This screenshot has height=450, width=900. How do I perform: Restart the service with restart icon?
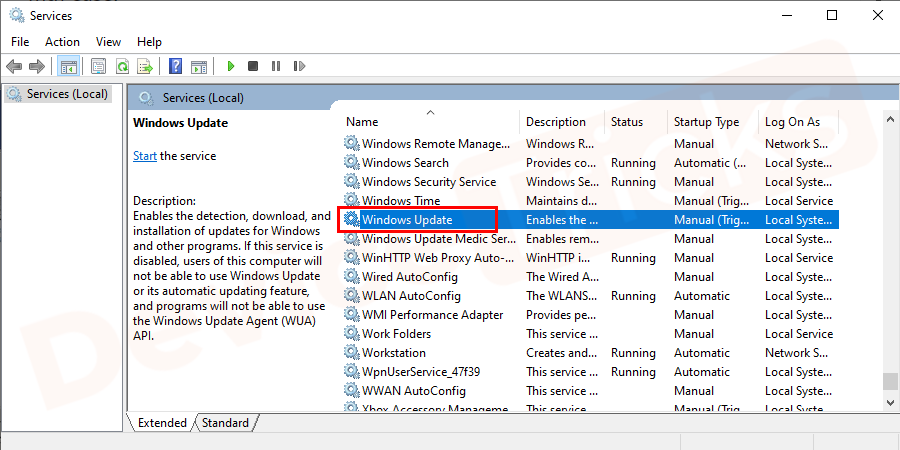299,66
